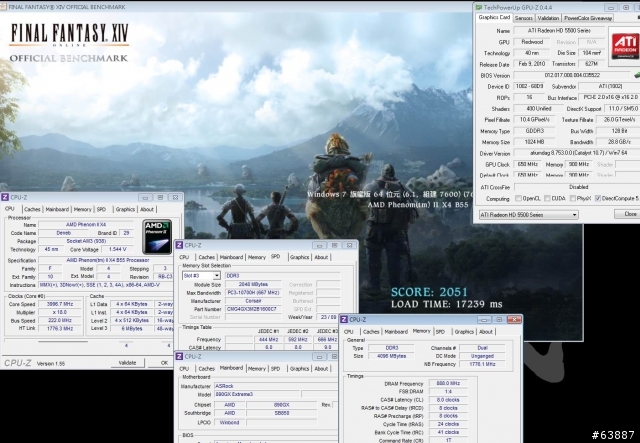Click the title icon of the CPU-Z window with Validate button
This screenshot has height=443, width=640.
pyautogui.click(x=5, y=197)
